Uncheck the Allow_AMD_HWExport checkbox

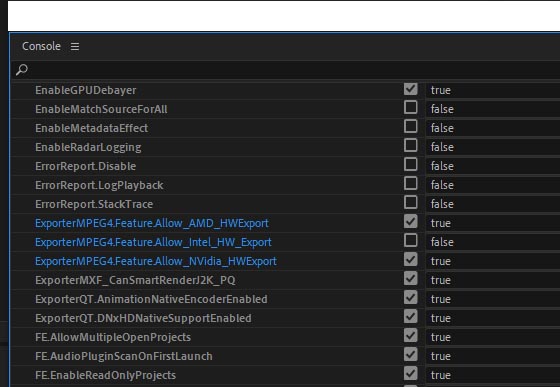[x=410, y=221]
